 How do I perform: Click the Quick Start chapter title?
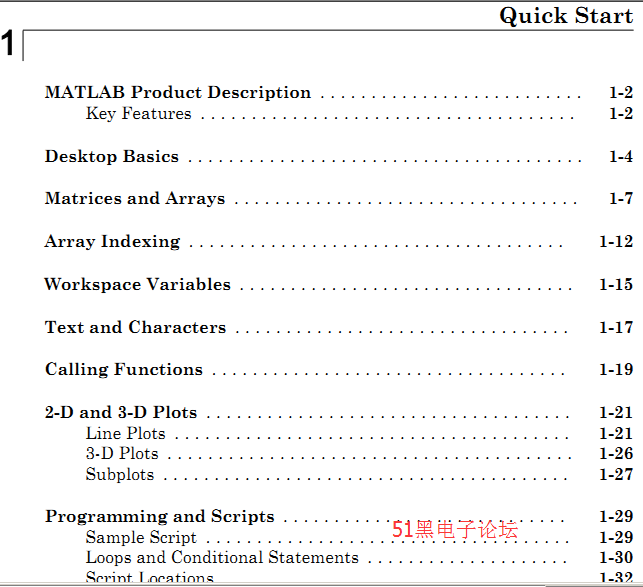click(566, 16)
